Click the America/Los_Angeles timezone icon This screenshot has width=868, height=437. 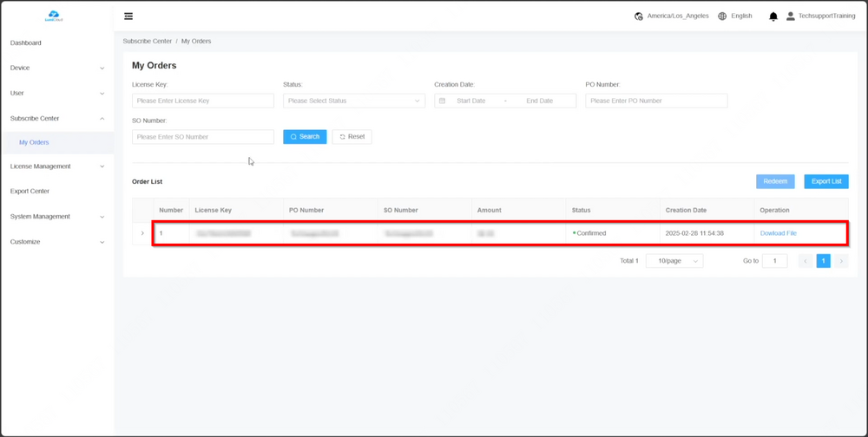(639, 16)
